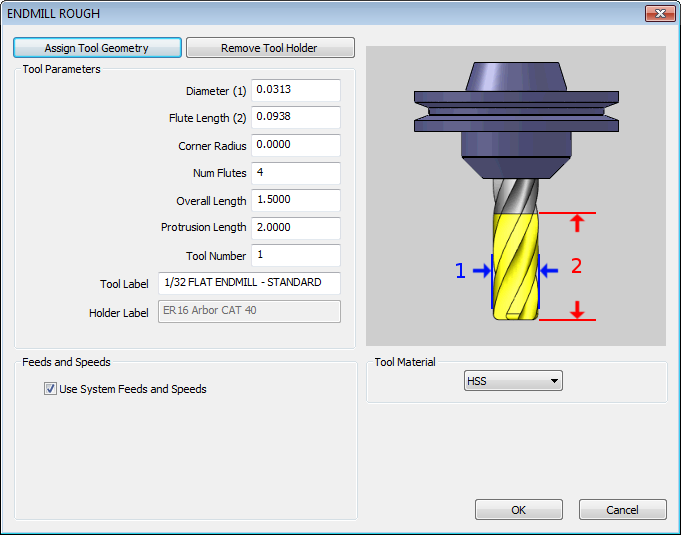Toggle Use System Feeds and Speeds checkbox
The image size is (681, 535).
(50, 389)
